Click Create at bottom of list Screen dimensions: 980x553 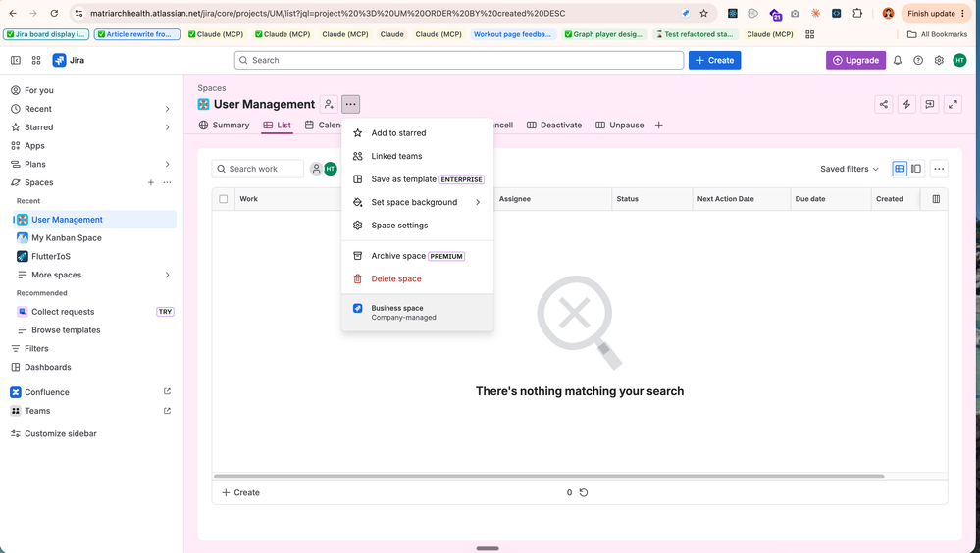point(240,492)
